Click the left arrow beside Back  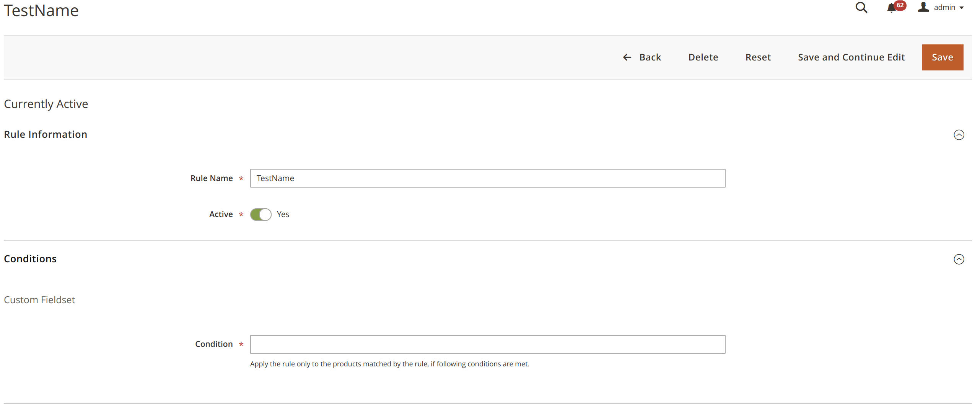[627, 57]
